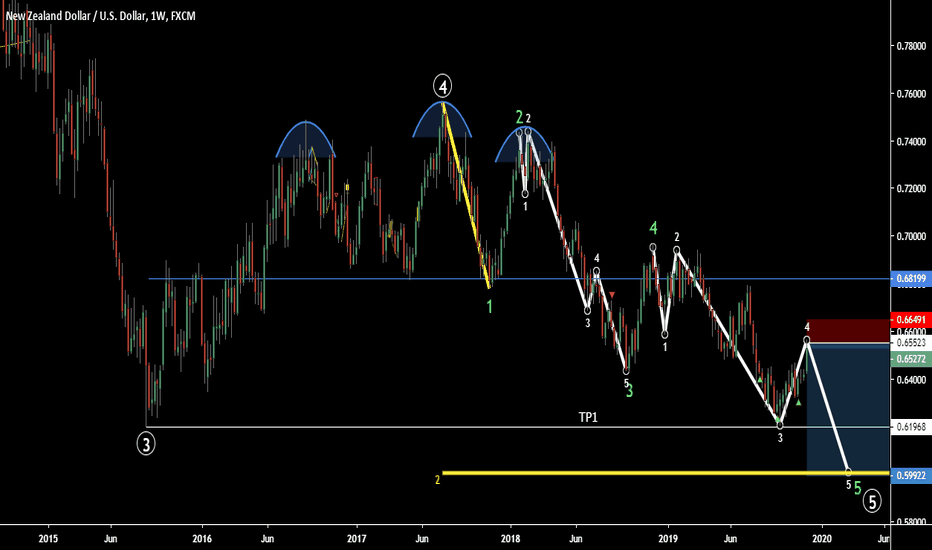Image resolution: width=932 pixels, height=550 pixels.
Task: Click the large green 4 wave label
Action: (x=653, y=228)
